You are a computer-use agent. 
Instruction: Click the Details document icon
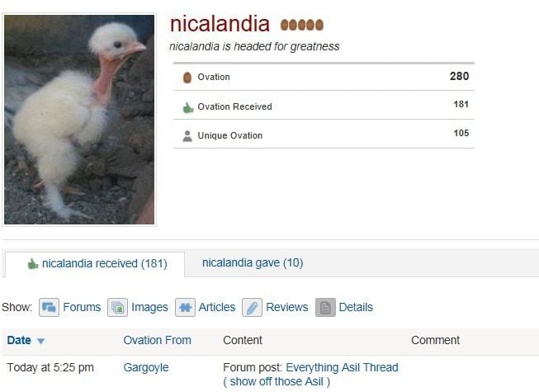tap(325, 307)
